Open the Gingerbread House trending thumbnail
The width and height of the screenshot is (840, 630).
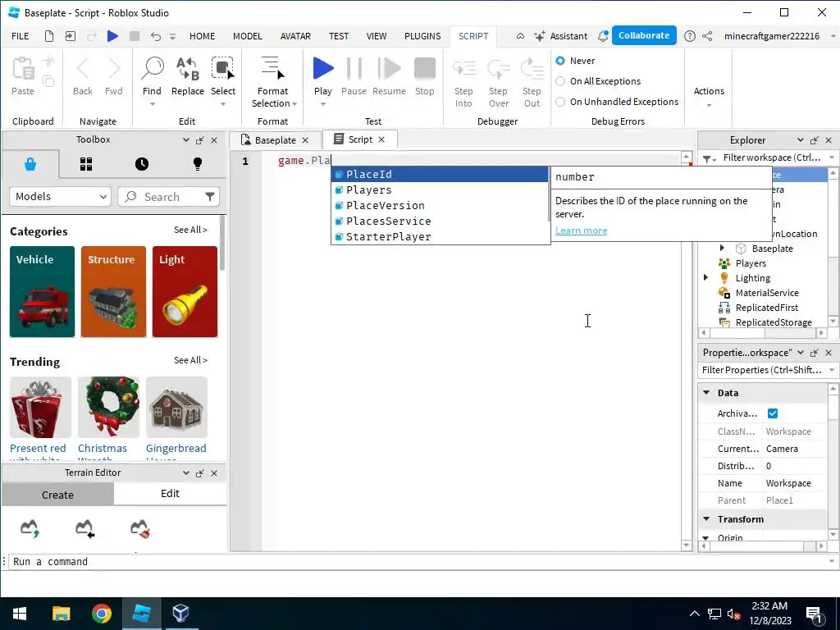(176, 407)
